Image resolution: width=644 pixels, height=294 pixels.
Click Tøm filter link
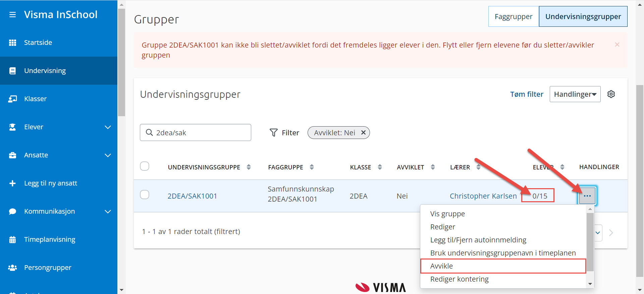527,94
